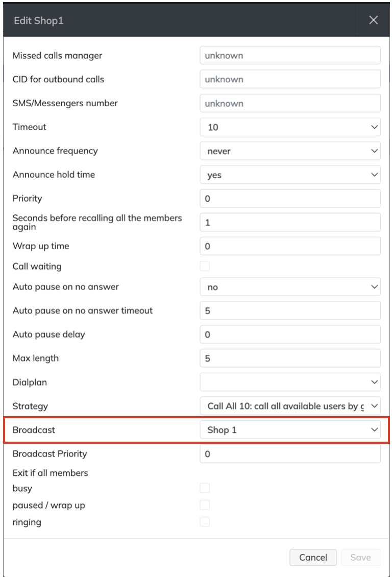
Task: Click into the Priority field
Action: (290, 199)
